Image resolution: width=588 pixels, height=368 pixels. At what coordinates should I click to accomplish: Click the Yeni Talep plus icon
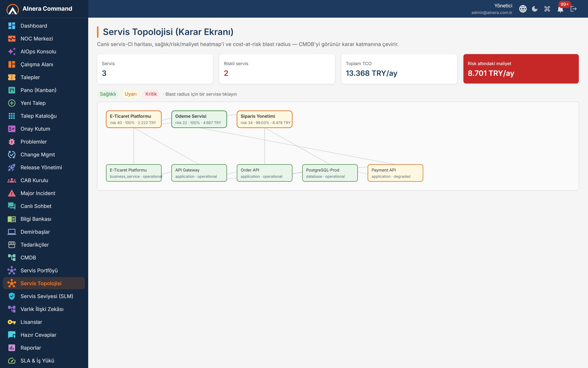click(x=12, y=103)
